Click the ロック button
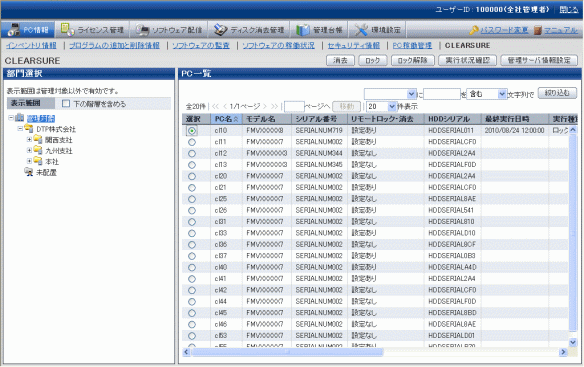584x367 pixels. pyautogui.click(x=372, y=60)
